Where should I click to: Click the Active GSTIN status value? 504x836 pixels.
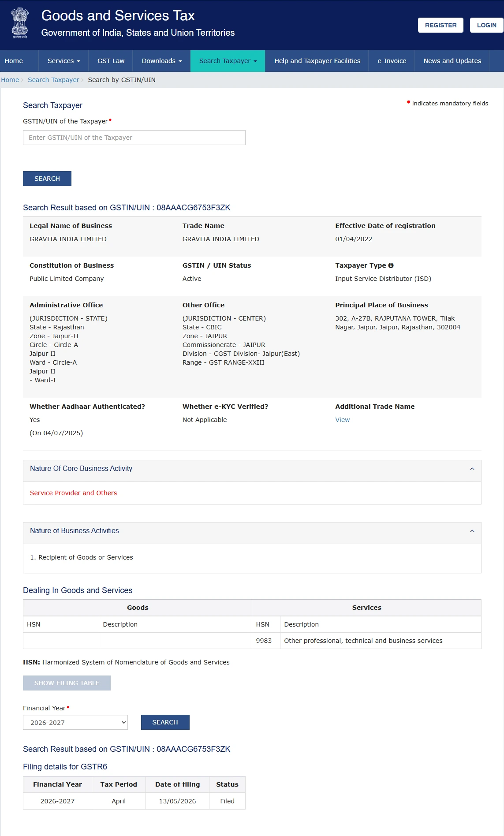coord(192,279)
